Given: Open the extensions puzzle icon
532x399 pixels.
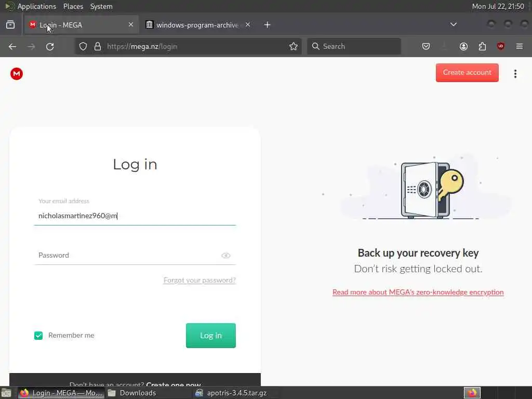Looking at the screenshot, I should [482, 46].
